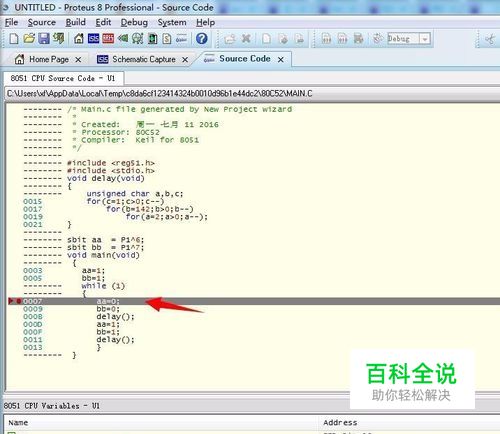Switch to the Home Page tab
500x434 pixels.
coord(49,59)
